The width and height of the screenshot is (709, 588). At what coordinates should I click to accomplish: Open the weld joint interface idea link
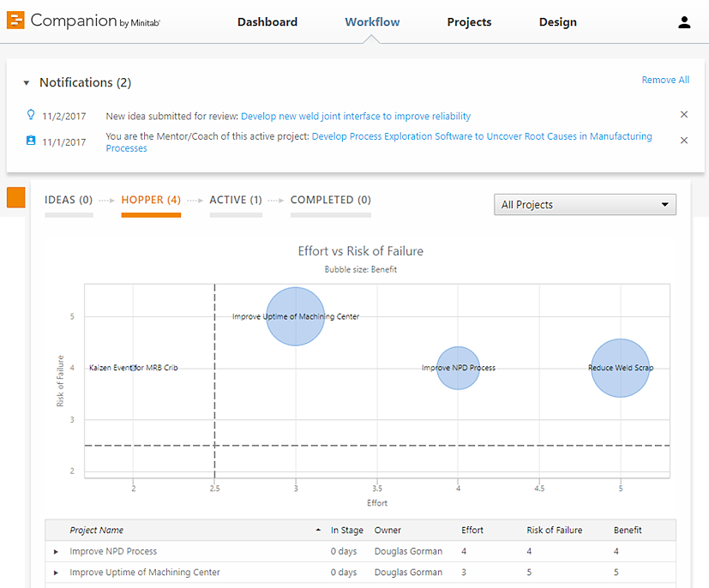point(356,117)
